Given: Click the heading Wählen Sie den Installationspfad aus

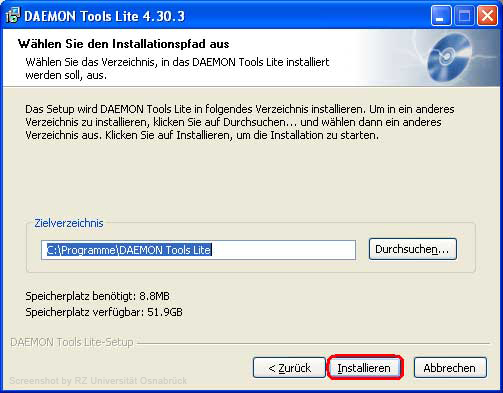Looking at the screenshot, I should 124,44.
